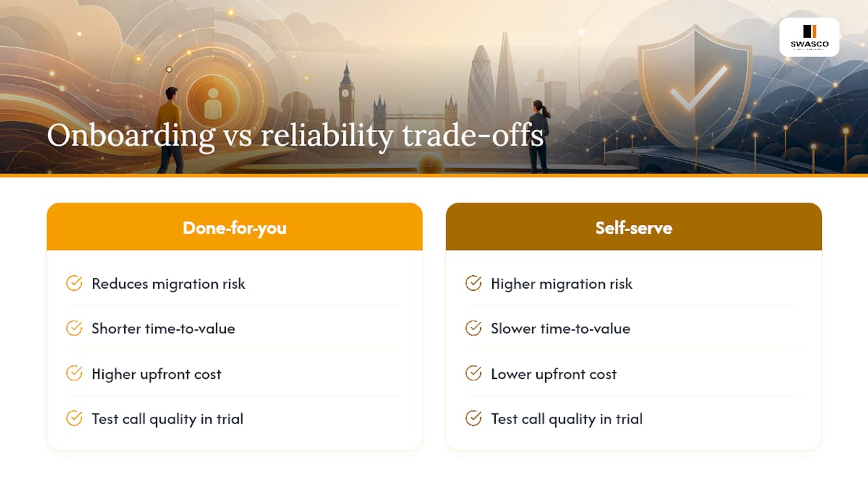The width and height of the screenshot is (868, 488).
Task: Click the checkmark beside Reduces migration risk
Action: pyautogui.click(x=74, y=283)
